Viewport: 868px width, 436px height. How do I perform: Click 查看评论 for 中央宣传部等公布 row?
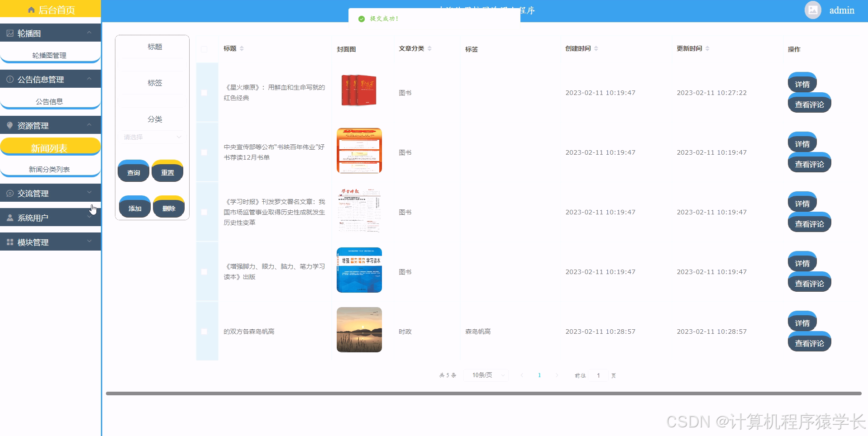[x=810, y=163]
